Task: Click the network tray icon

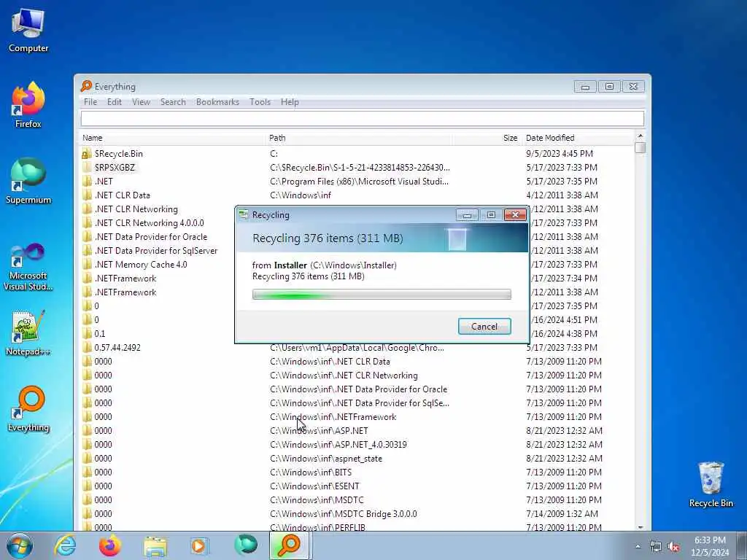Action: (x=656, y=547)
